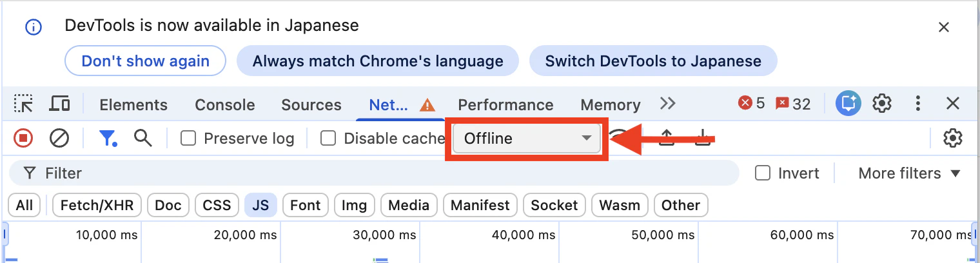980x263 pixels.
Task: Open the Performance tab
Action: click(x=505, y=104)
